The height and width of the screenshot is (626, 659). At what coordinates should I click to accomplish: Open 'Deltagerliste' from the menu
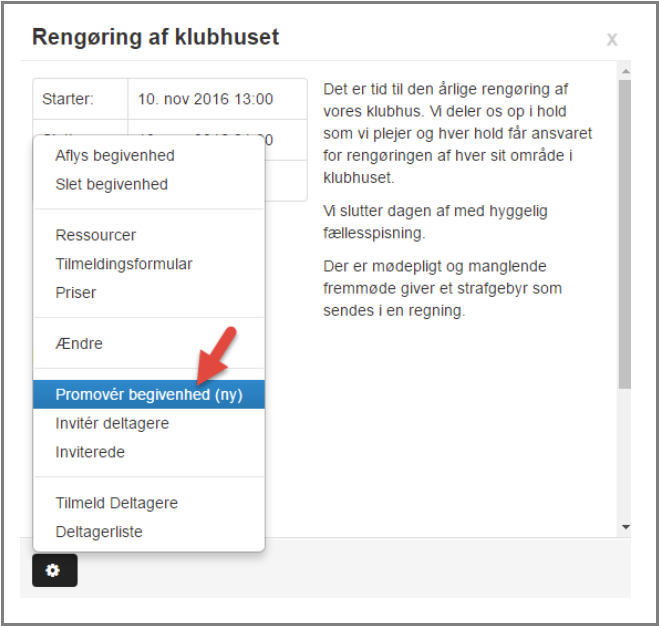(99, 532)
